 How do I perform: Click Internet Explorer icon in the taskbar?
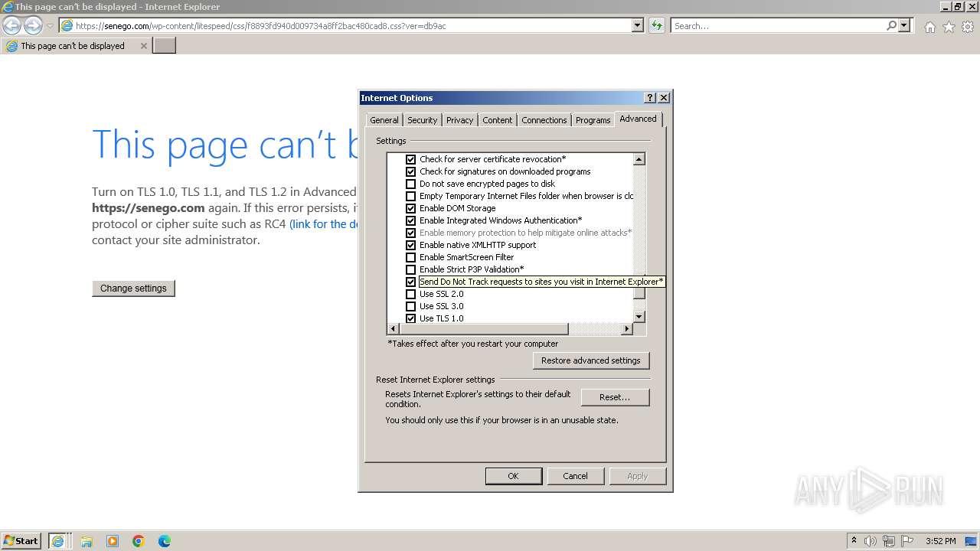click(59, 540)
